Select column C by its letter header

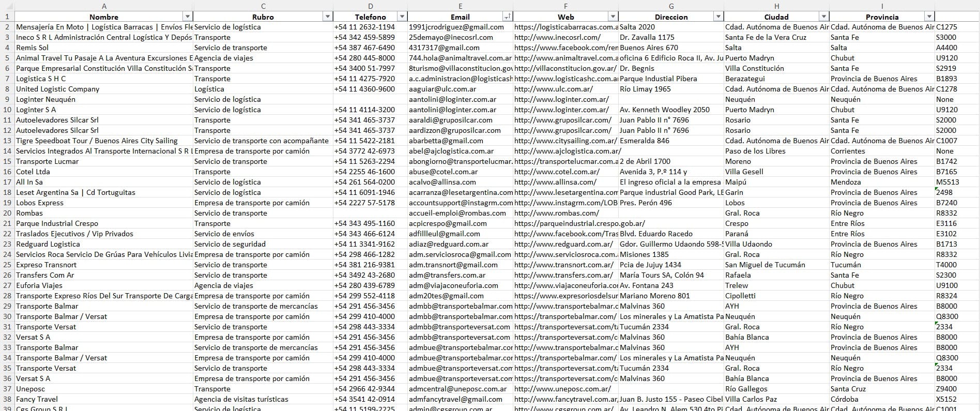[263, 6]
